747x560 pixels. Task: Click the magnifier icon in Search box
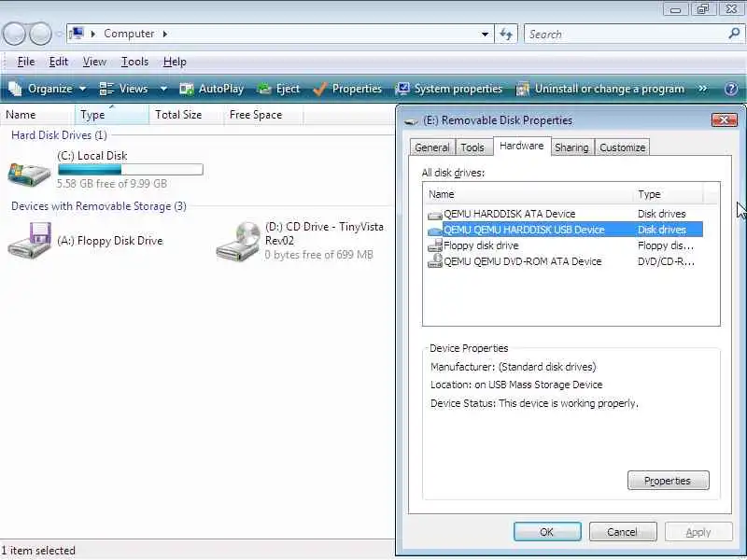click(734, 34)
